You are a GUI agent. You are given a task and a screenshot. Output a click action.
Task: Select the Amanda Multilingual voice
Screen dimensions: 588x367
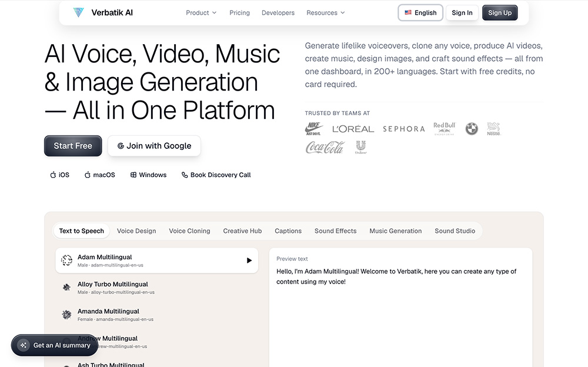coord(157,315)
